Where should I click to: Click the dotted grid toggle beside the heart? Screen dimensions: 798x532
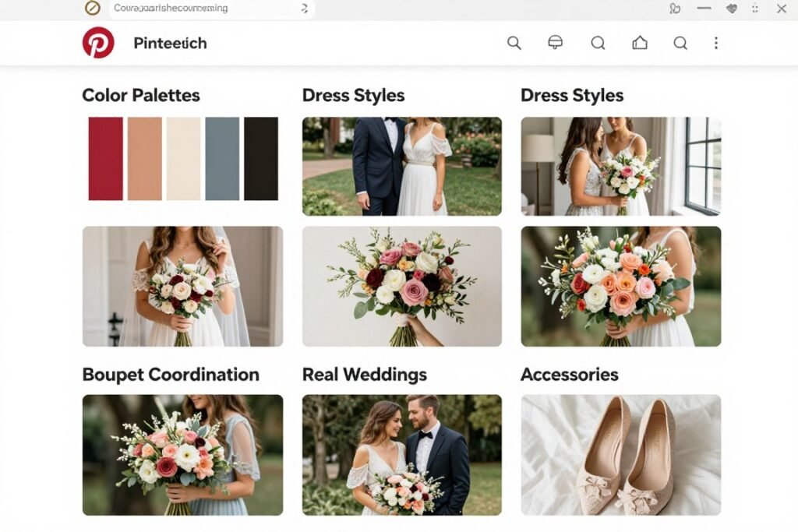click(754, 9)
